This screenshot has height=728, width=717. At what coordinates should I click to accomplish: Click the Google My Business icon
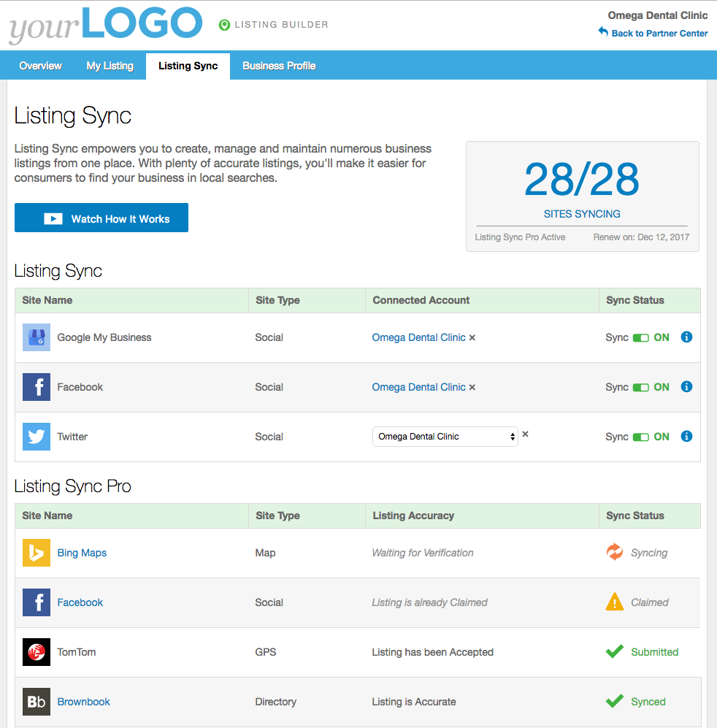37,337
